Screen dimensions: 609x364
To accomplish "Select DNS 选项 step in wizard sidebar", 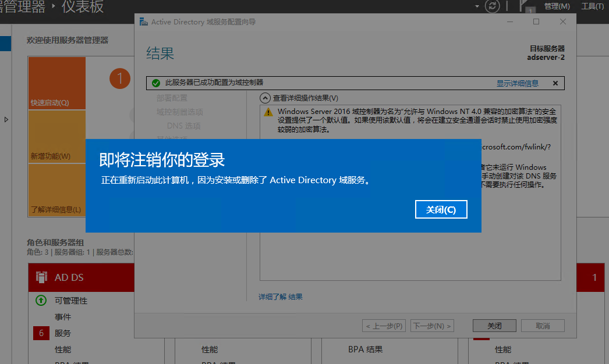I will 184,126.
